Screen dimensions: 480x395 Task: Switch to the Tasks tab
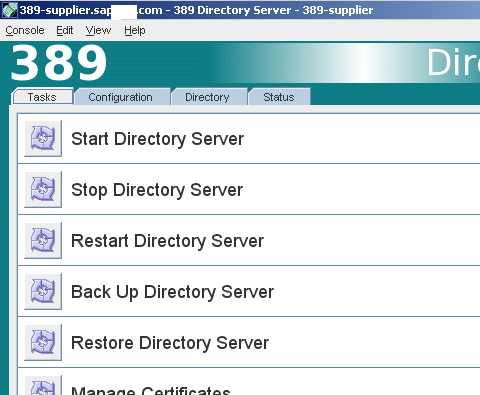tap(42, 97)
